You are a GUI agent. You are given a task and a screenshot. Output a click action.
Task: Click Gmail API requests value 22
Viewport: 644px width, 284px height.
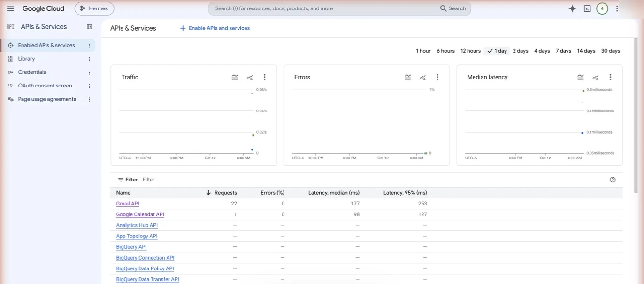pyautogui.click(x=234, y=204)
